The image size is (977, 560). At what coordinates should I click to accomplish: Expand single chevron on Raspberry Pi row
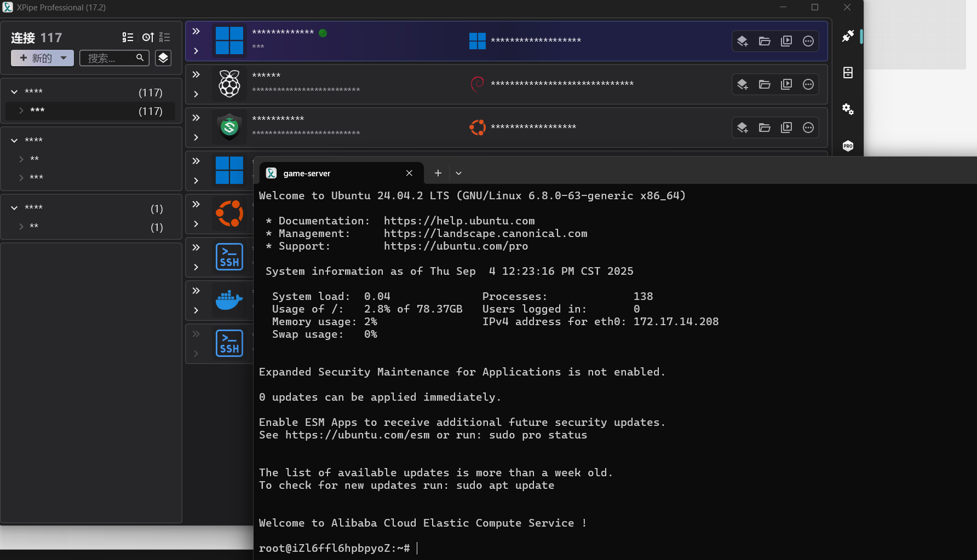[x=196, y=94]
